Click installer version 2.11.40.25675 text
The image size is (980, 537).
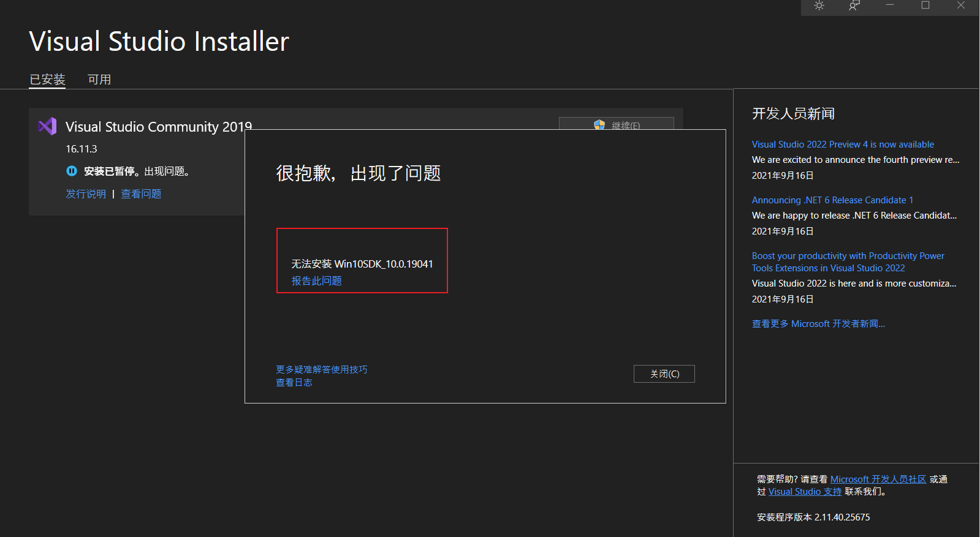pyautogui.click(x=813, y=517)
